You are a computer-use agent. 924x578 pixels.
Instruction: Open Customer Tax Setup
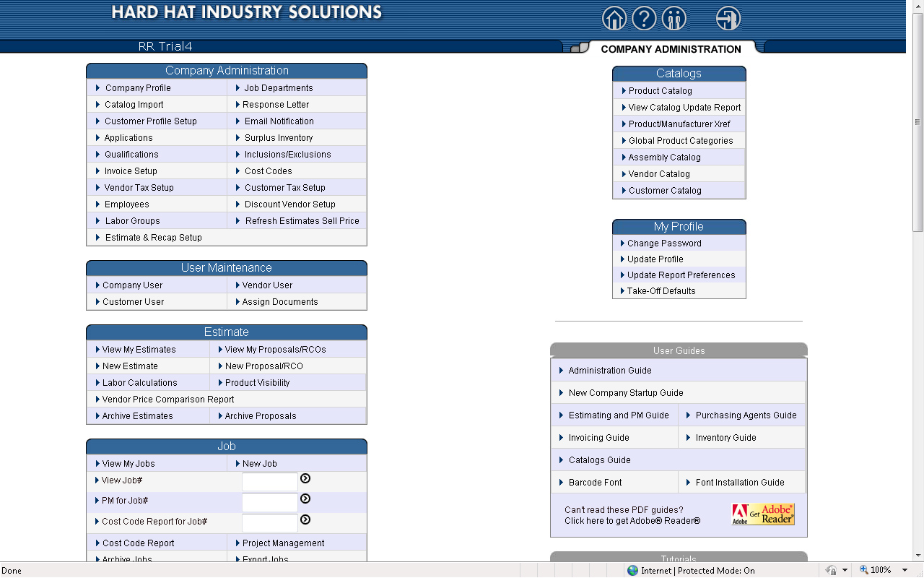click(x=285, y=188)
